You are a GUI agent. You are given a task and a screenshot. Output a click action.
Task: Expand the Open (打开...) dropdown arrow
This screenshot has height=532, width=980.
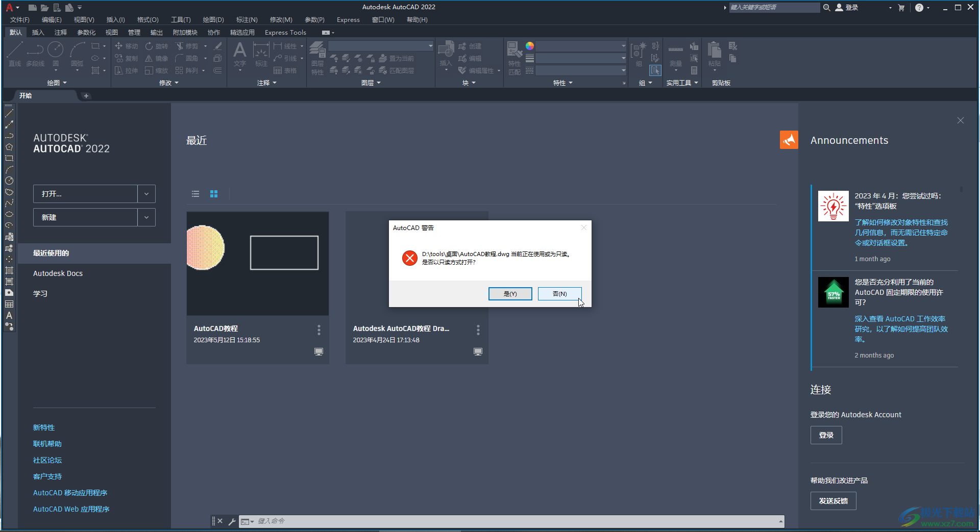click(x=146, y=194)
